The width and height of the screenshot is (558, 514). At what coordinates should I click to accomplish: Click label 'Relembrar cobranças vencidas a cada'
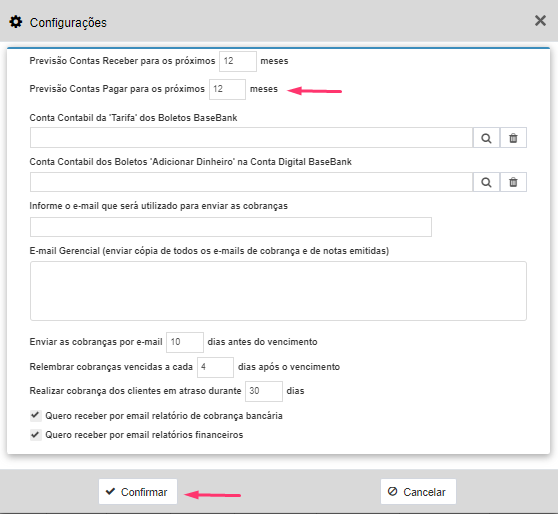click(111, 367)
